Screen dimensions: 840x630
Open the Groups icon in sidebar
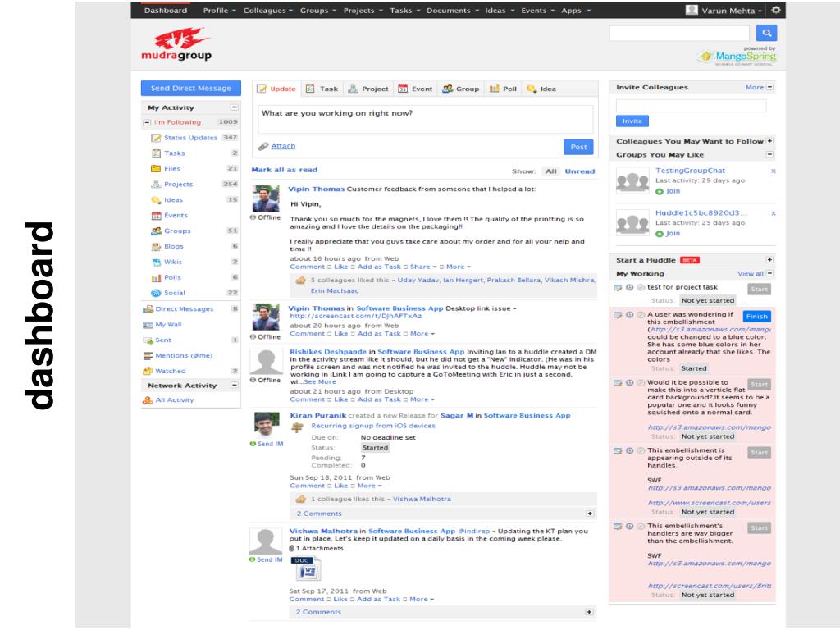(x=156, y=231)
